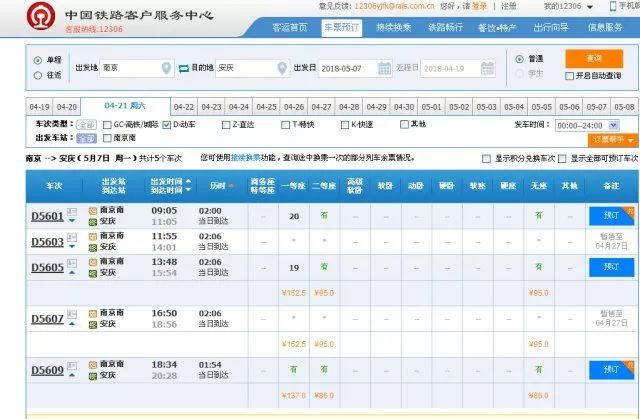
Task: Select the 04-22 date tab
Action: click(x=184, y=107)
